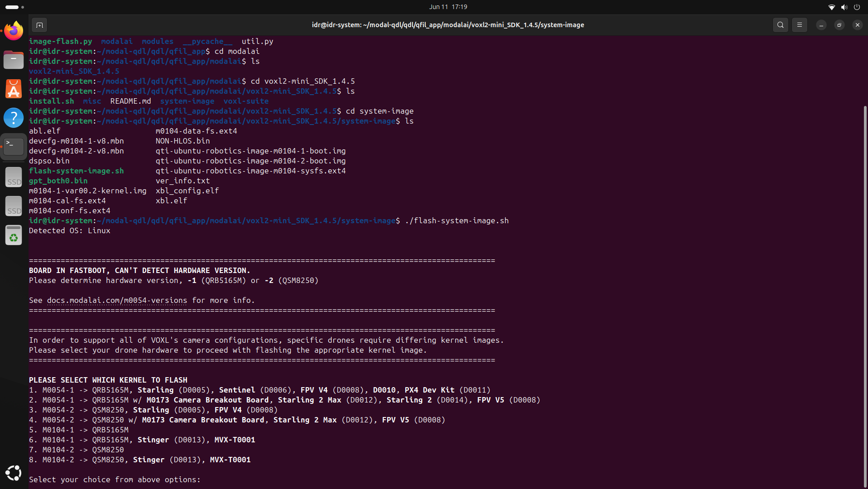The image size is (868, 489).
Task: Click the image-flash.py entry at top
Action: (x=60, y=41)
